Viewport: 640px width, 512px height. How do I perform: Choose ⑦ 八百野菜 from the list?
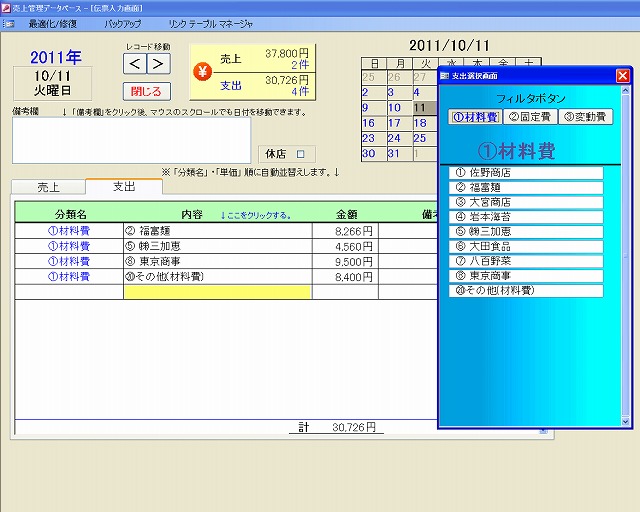(x=526, y=261)
